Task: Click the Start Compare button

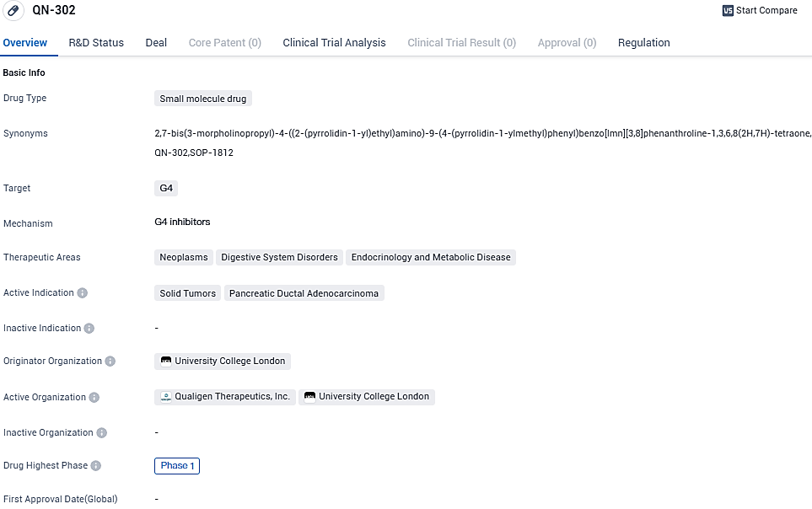Action: pyautogui.click(x=759, y=11)
